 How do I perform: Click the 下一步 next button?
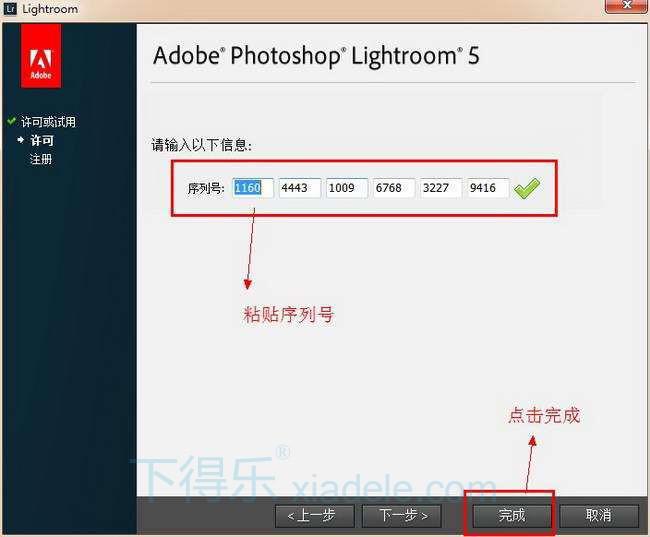click(402, 516)
